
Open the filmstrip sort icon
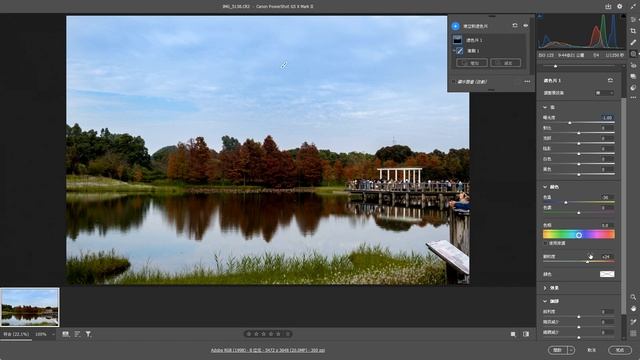(x=77, y=334)
